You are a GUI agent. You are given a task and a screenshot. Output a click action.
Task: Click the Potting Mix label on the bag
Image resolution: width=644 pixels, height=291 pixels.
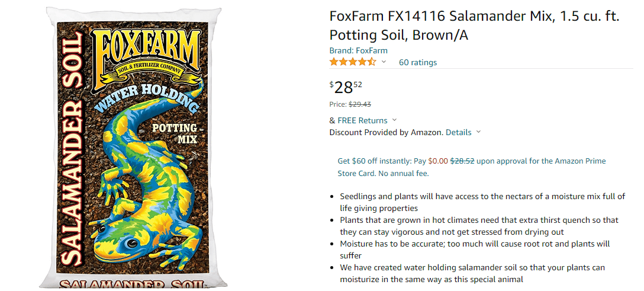pyautogui.click(x=175, y=133)
